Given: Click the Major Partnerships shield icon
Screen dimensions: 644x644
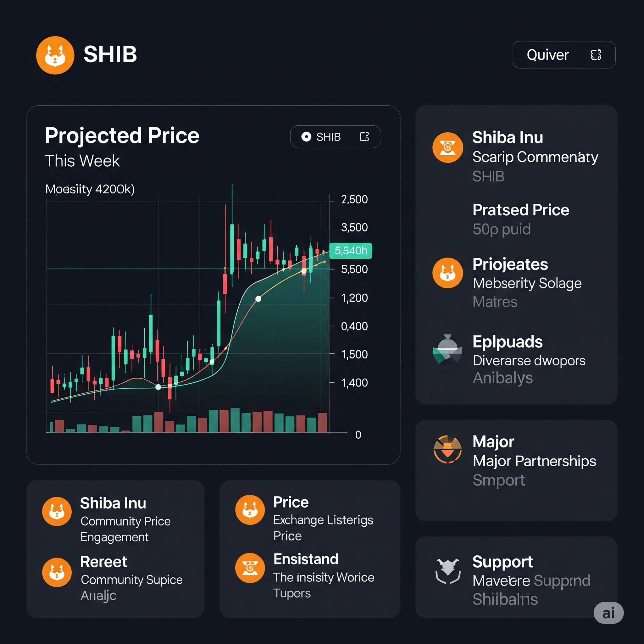Looking at the screenshot, I should pyautogui.click(x=447, y=449).
